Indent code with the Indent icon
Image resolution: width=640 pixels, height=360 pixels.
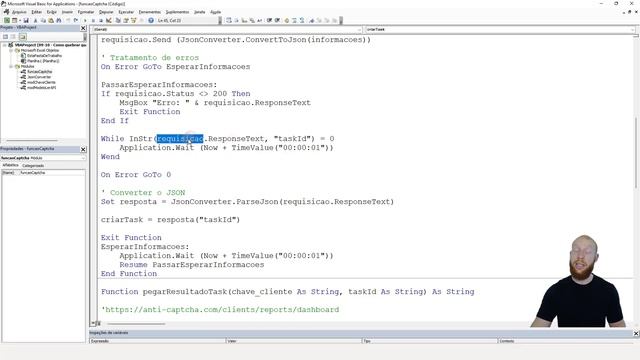[x=269, y=20]
